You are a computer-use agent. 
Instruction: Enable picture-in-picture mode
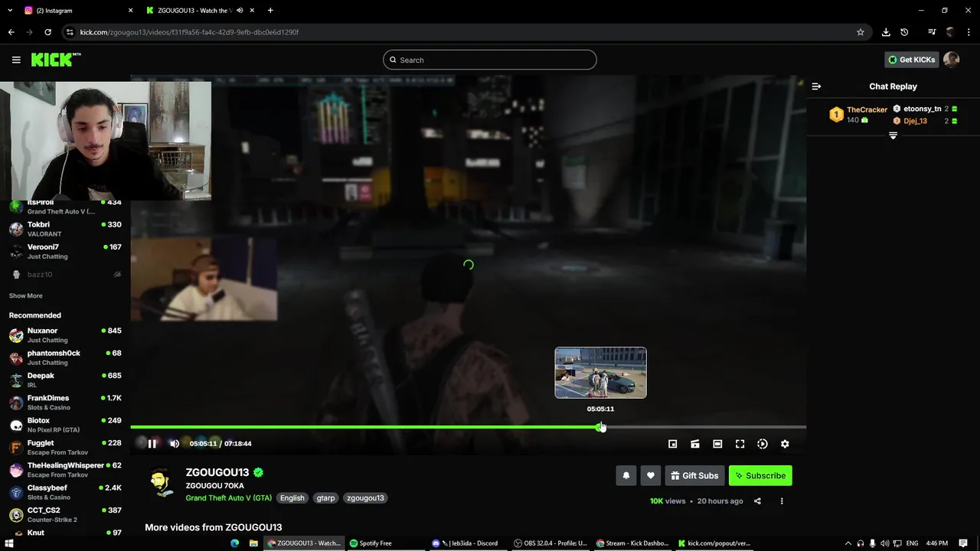(672, 444)
